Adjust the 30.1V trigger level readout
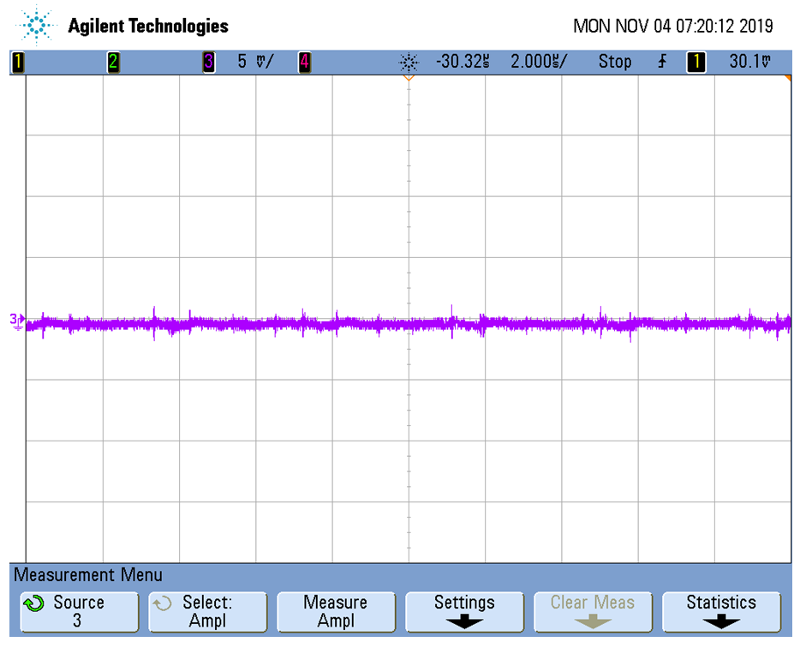Screen dimensions: 812x648 750,61
